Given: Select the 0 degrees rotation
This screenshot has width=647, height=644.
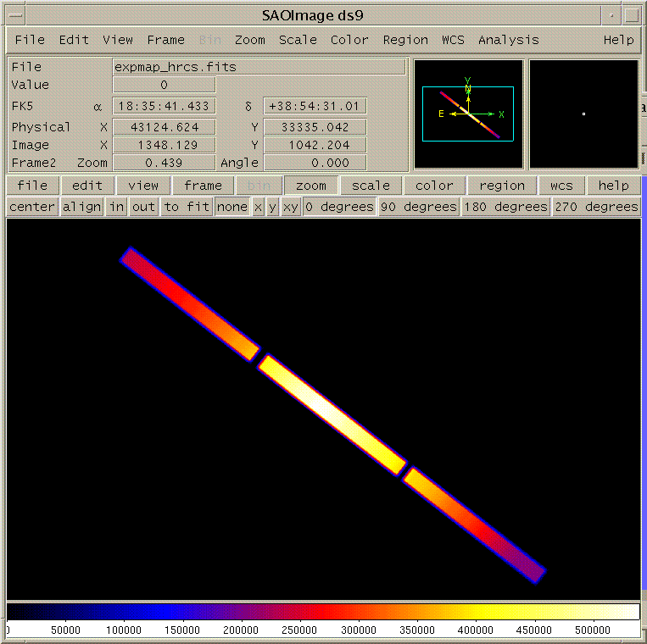Looking at the screenshot, I should pos(339,207).
